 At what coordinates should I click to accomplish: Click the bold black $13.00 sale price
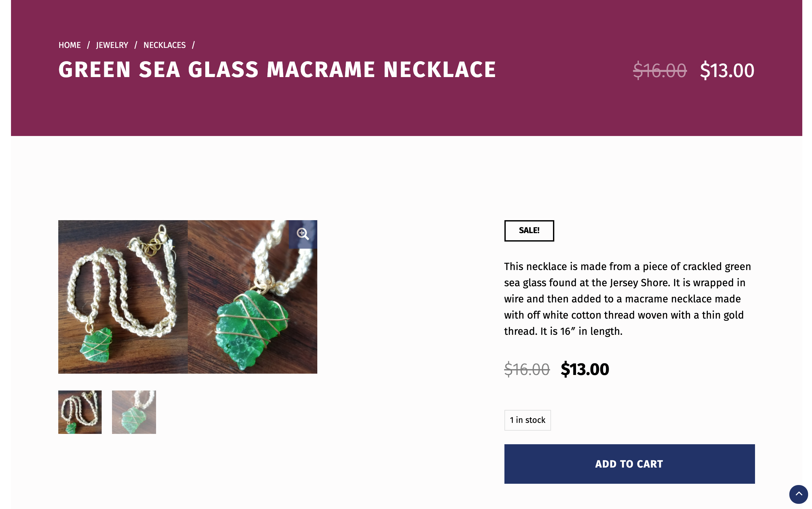(x=584, y=369)
